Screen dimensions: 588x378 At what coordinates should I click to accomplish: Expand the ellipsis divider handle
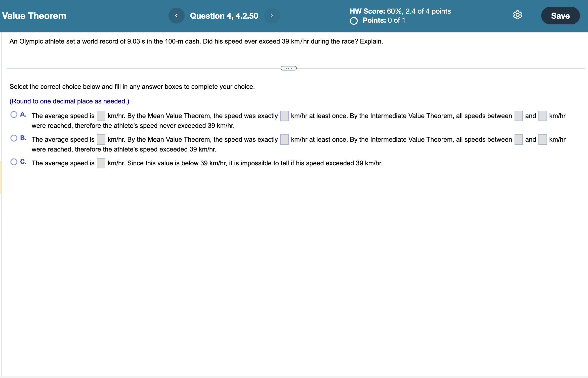[x=288, y=68]
